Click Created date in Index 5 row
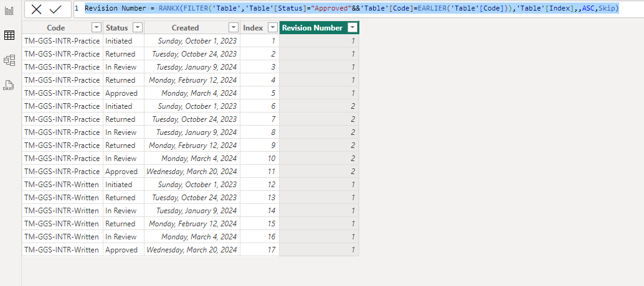Screen dimensions: 644x286 192,93
